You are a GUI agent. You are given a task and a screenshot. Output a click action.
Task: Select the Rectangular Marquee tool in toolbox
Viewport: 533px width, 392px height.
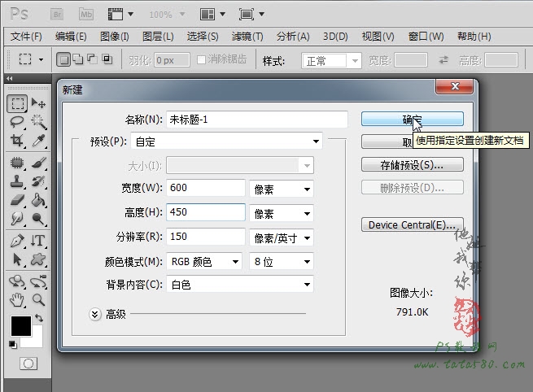[x=17, y=103]
